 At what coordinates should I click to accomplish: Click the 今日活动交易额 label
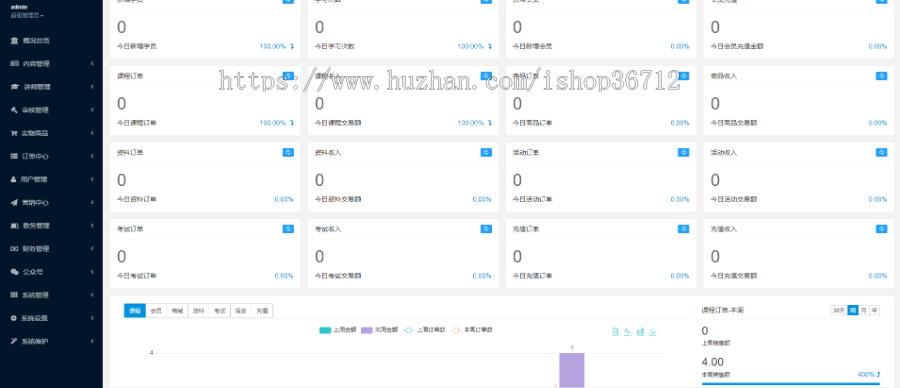(x=734, y=200)
